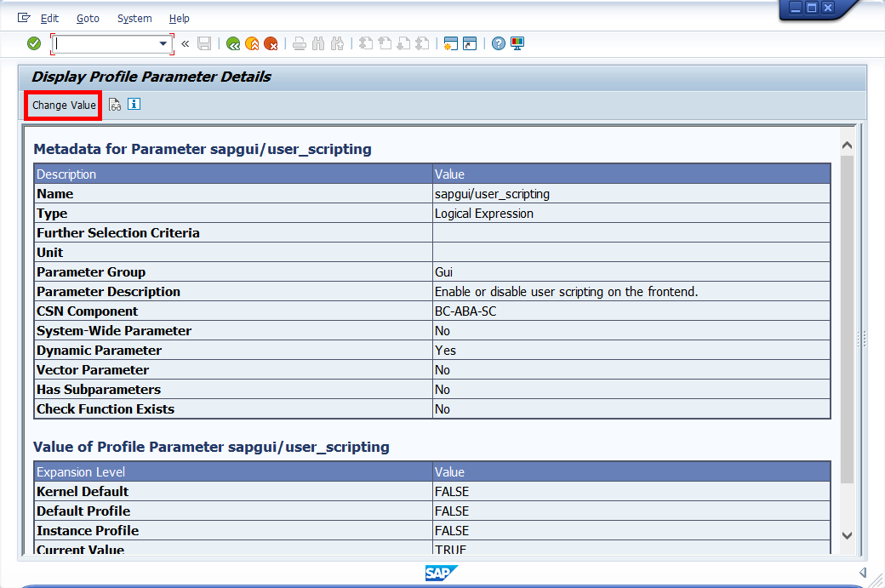Click the 'Dynamic Parameter' row label
The image size is (885, 588).
tap(99, 351)
